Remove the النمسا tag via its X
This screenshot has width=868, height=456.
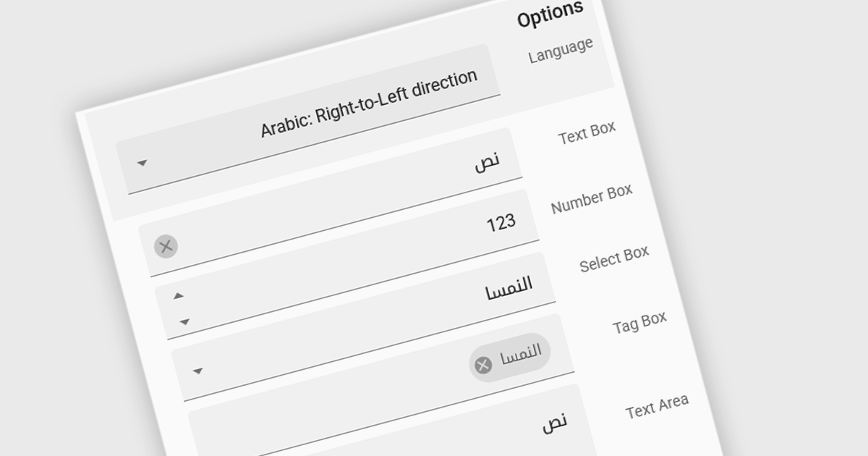[x=483, y=365]
